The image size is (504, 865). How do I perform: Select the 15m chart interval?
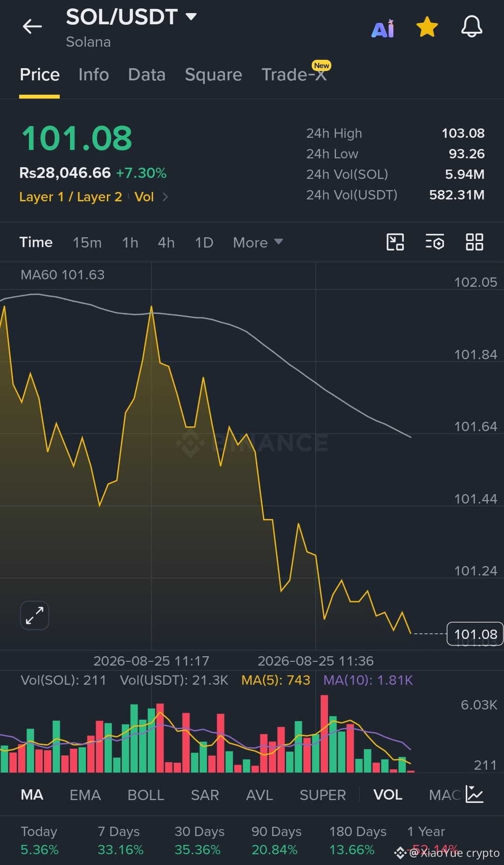[x=87, y=242]
